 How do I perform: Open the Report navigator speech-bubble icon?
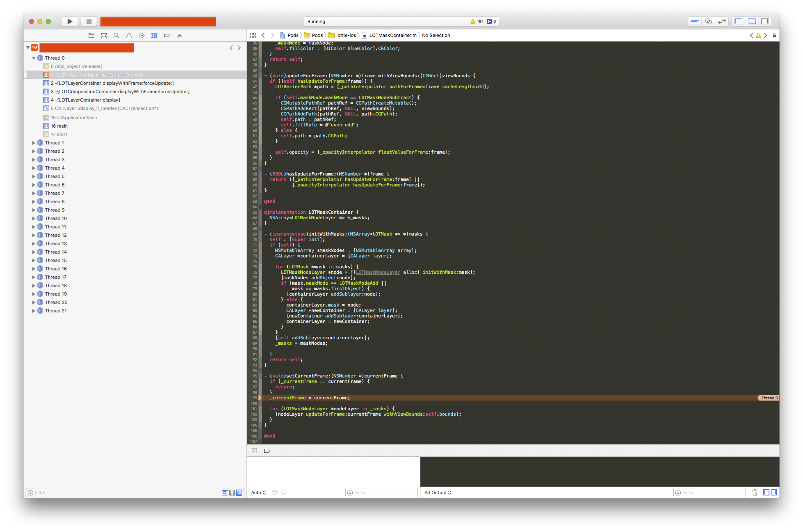(x=179, y=36)
